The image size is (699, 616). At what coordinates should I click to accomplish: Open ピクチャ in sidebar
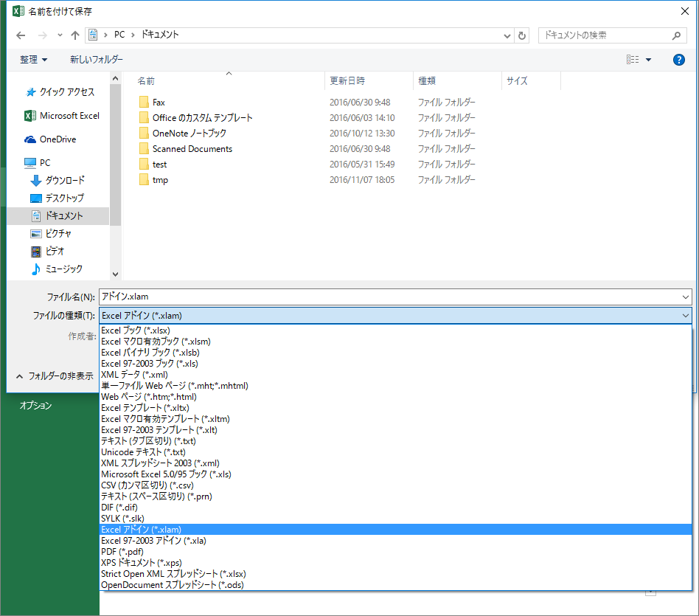(x=51, y=233)
